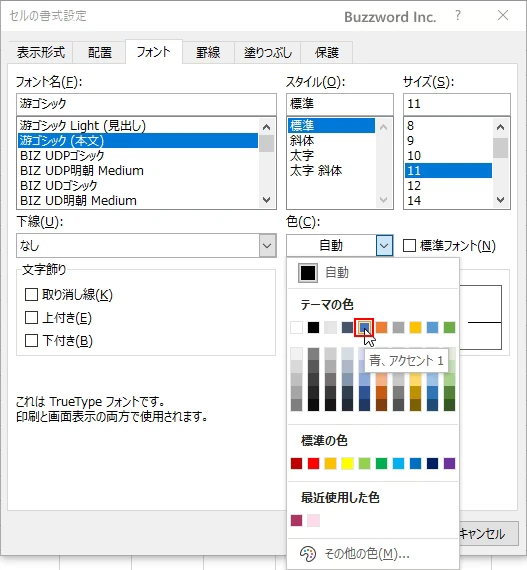Click the キャンセル button
This screenshot has height=570, width=527.
(488, 534)
